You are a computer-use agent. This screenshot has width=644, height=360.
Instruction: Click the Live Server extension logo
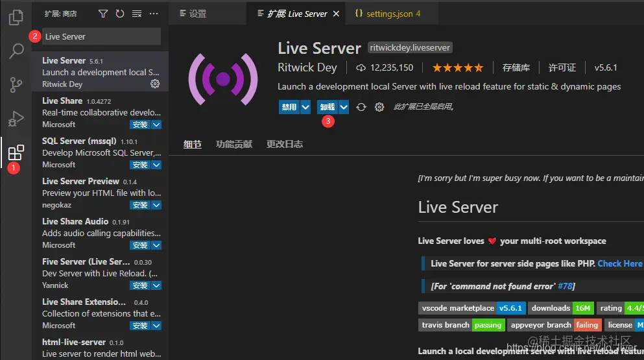coord(223,79)
